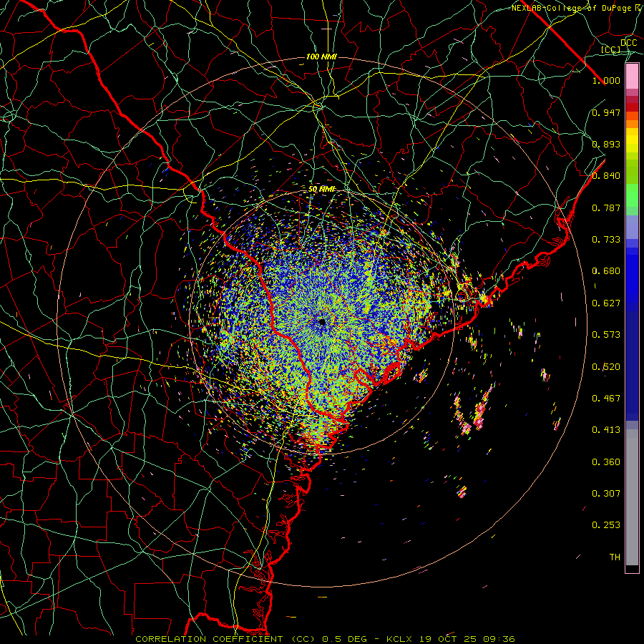The width and height of the screenshot is (644, 644).
Task: Pick the gray color bar segment
Action: 632,497
